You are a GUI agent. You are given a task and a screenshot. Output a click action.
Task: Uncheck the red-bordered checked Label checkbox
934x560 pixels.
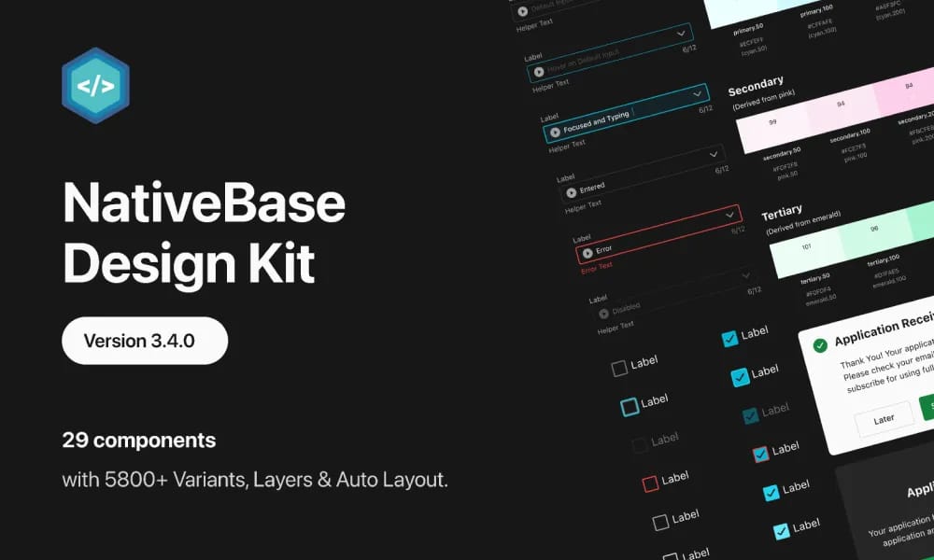click(760, 455)
